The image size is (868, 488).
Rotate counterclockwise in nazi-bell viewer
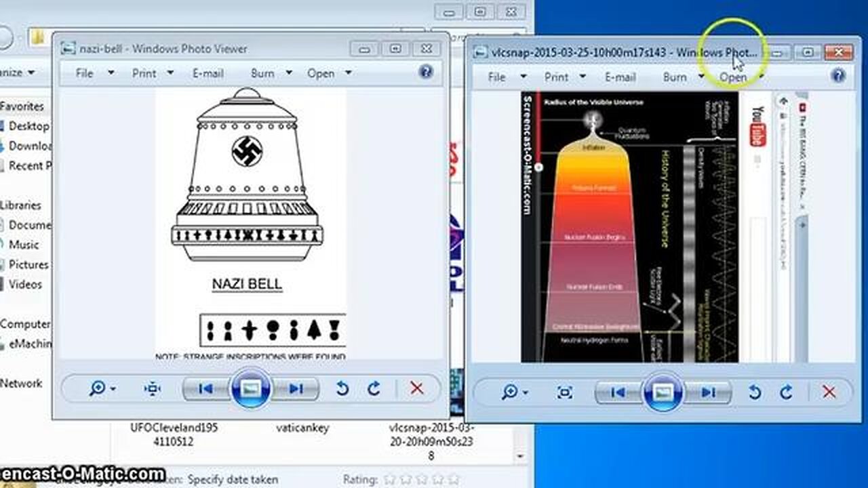point(342,388)
